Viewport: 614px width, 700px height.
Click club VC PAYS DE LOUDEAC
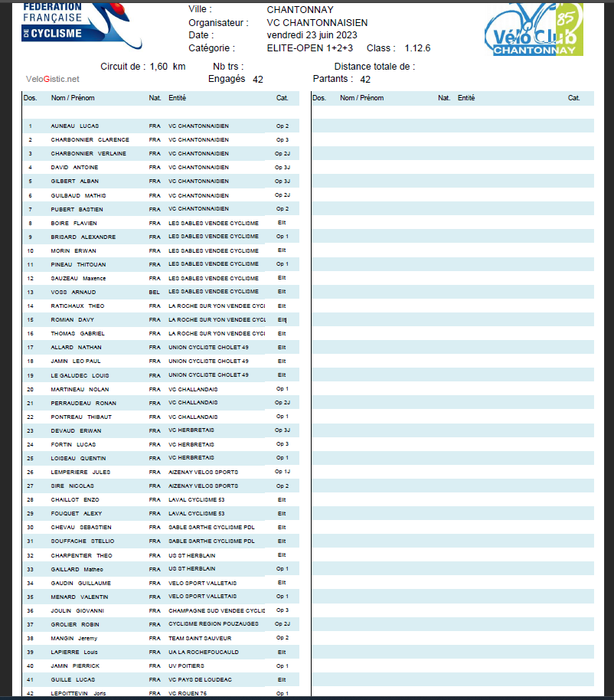pos(200,680)
